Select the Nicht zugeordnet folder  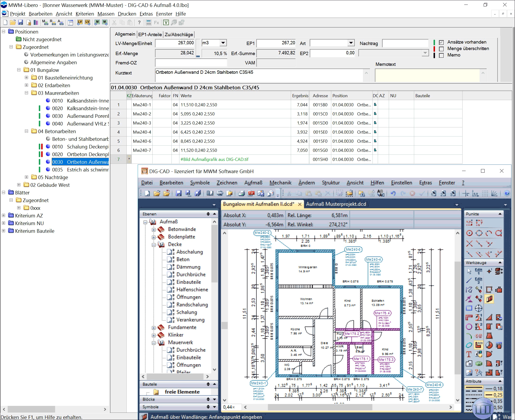(x=42, y=39)
